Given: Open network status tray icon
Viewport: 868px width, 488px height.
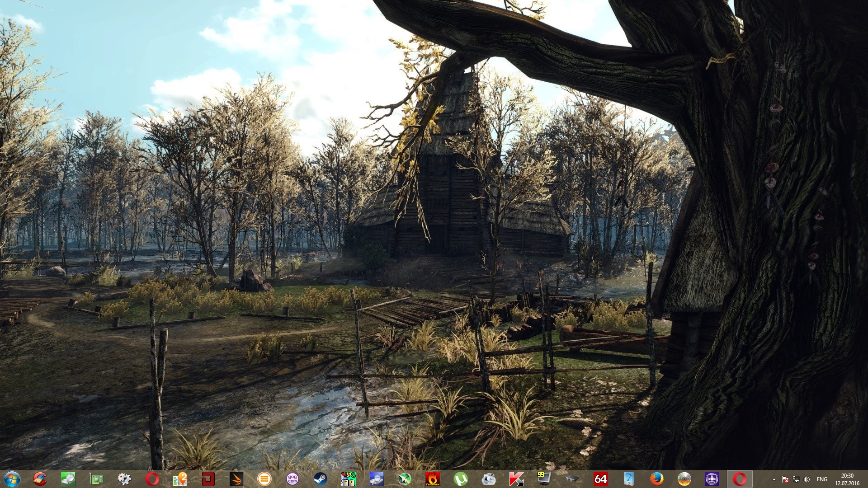Looking at the screenshot, I should pos(796,479).
